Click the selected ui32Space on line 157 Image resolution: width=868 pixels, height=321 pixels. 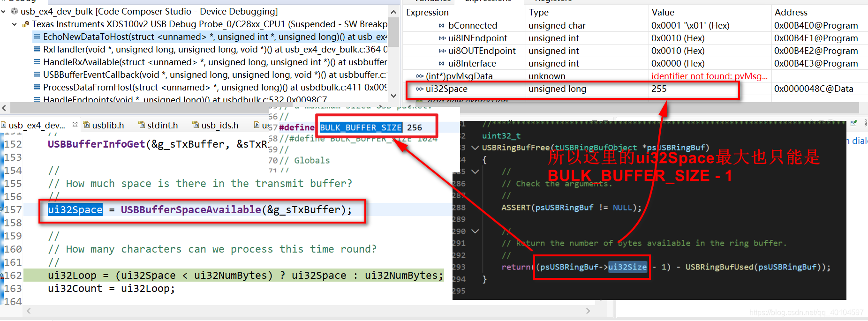pyautogui.click(x=75, y=209)
